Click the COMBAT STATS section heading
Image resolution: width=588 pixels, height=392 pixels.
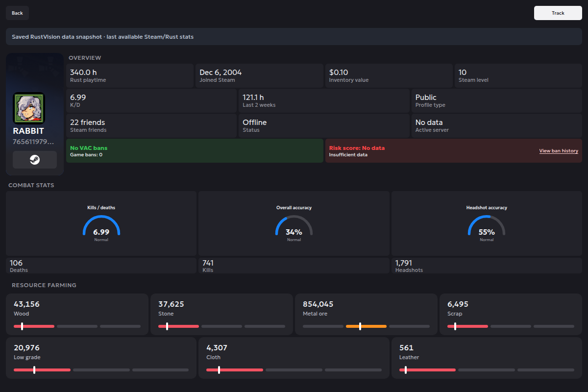pyautogui.click(x=31, y=185)
